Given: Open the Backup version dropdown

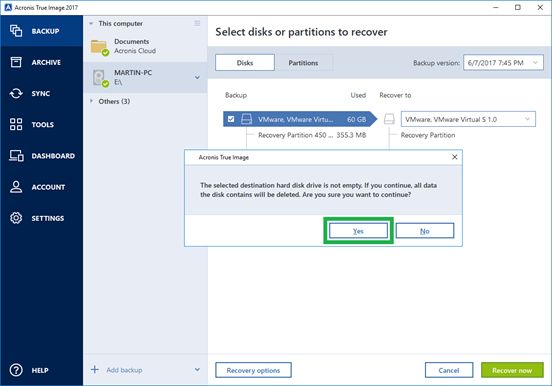Looking at the screenshot, I should pos(503,63).
